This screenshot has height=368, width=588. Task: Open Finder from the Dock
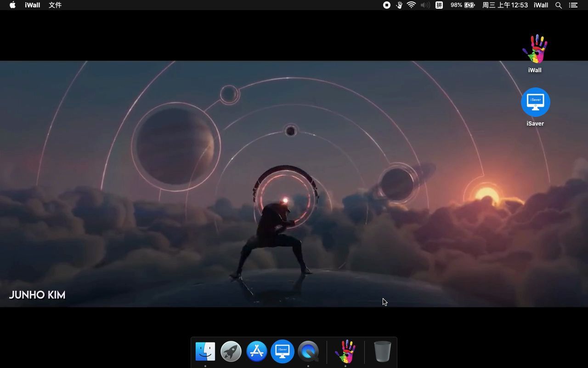pyautogui.click(x=205, y=351)
